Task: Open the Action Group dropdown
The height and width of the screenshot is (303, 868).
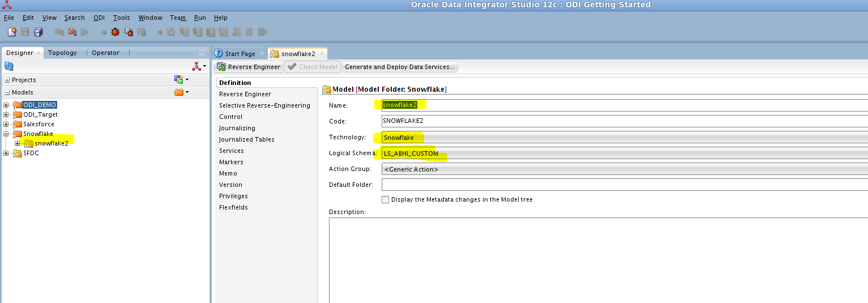Action: [x=625, y=169]
